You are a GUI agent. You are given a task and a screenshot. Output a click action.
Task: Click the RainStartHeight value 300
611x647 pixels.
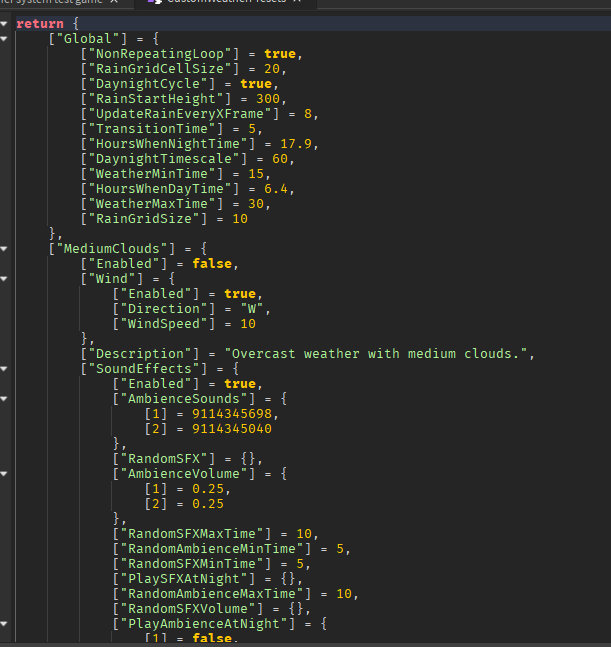tap(268, 99)
